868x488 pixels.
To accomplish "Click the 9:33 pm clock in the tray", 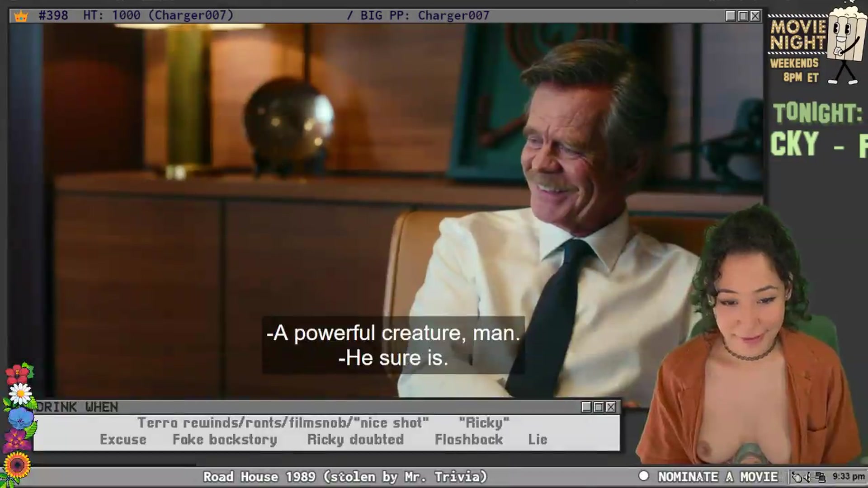I will coord(849,476).
